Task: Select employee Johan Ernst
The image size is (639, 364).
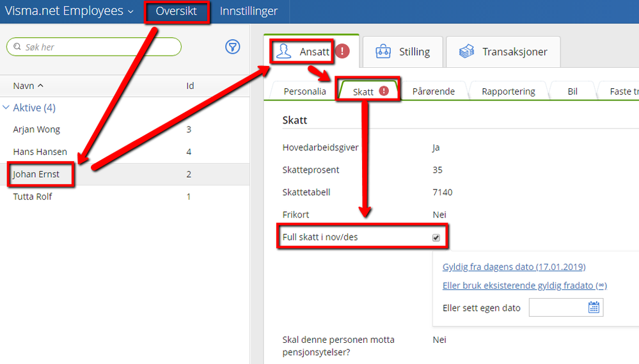Action: pyautogui.click(x=125, y=175)
